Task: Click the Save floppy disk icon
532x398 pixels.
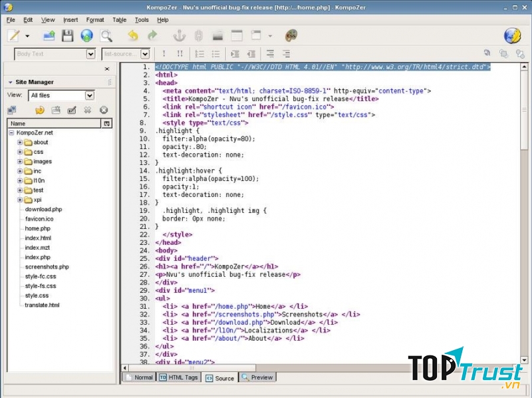Action: point(67,35)
